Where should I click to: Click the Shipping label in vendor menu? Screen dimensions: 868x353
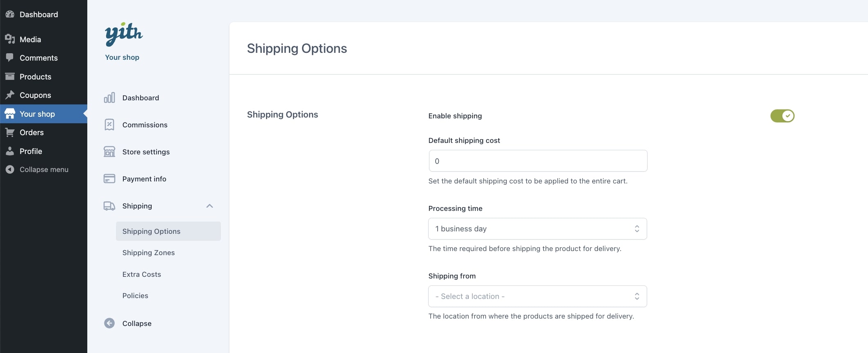coord(137,206)
